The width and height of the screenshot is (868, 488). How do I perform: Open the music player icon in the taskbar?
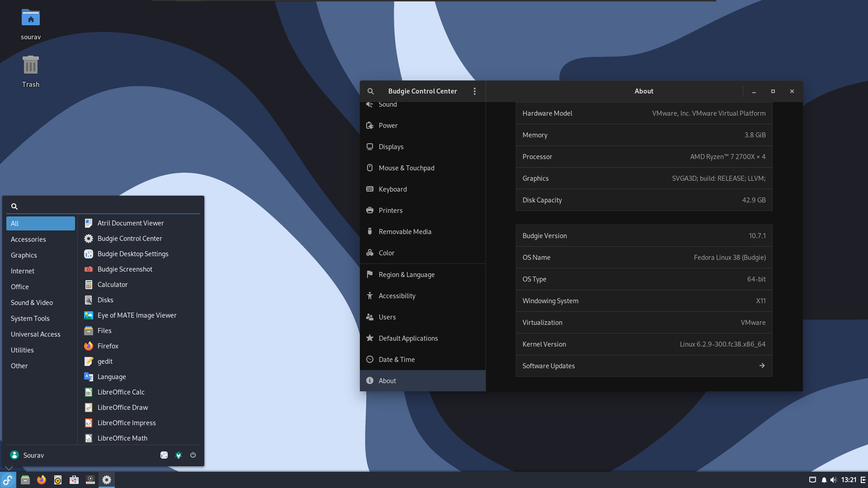coord(57,480)
